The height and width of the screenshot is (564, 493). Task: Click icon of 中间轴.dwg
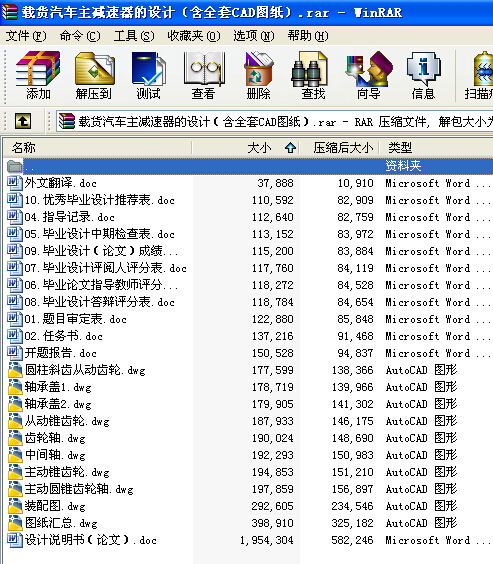(x=15, y=455)
